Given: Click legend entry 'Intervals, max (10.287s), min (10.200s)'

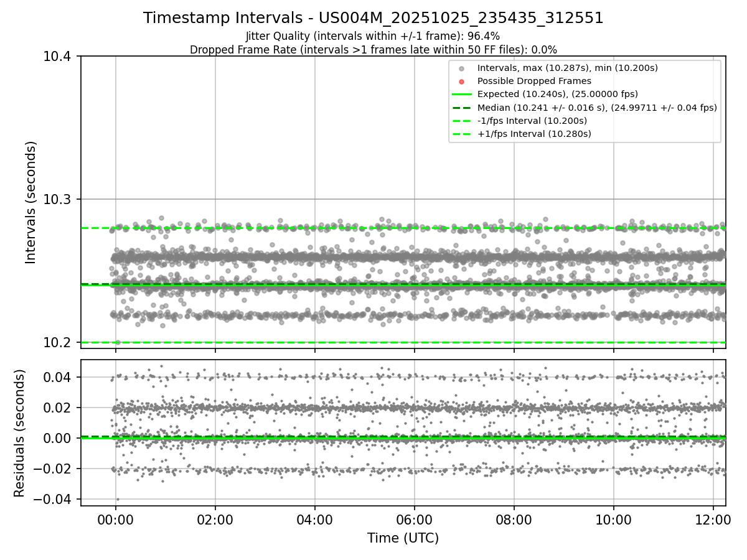Looking at the screenshot, I should pyautogui.click(x=568, y=68).
